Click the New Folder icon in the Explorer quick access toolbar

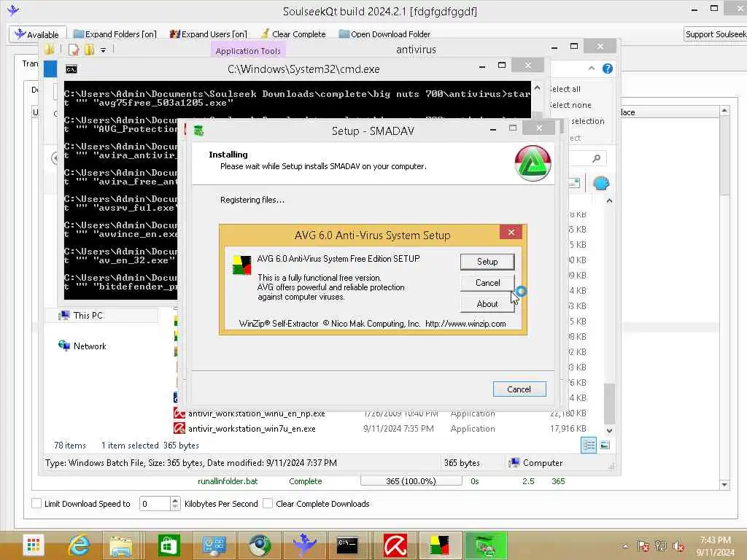[x=89, y=50]
